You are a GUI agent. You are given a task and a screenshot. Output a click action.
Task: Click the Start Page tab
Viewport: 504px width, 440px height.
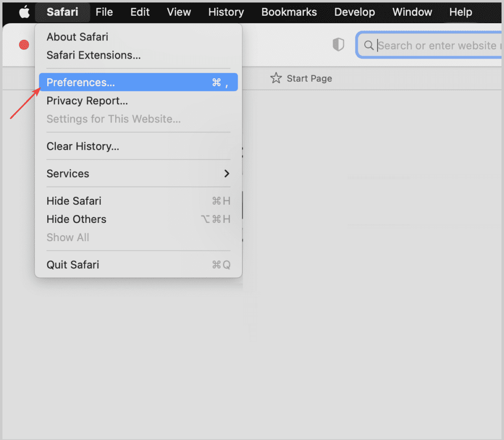301,78
